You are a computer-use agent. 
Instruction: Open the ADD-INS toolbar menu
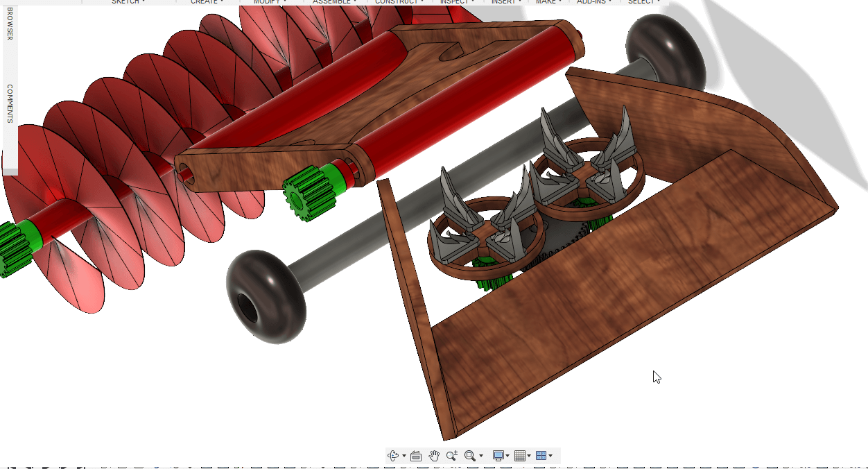(x=593, y=2)
